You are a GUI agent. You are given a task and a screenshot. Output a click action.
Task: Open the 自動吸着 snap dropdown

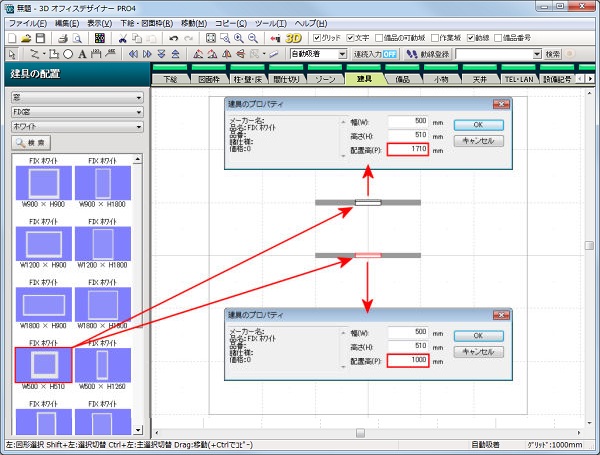point(317,53)
